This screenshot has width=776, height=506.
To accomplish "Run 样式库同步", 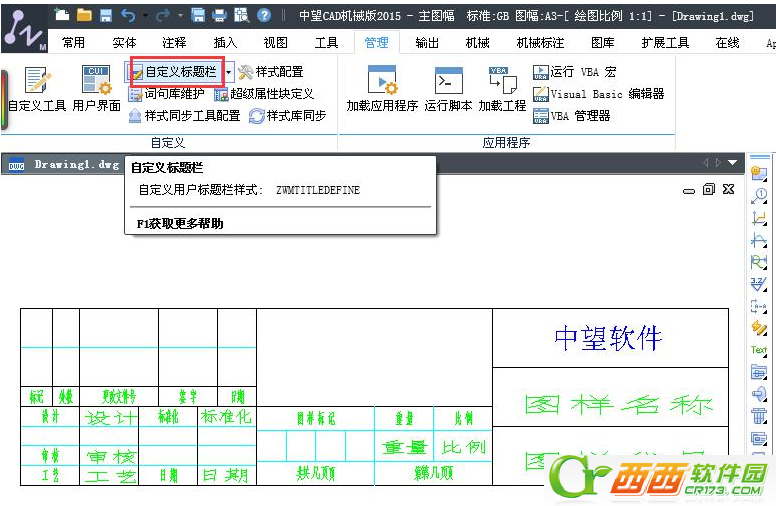I will pos(288,116).
